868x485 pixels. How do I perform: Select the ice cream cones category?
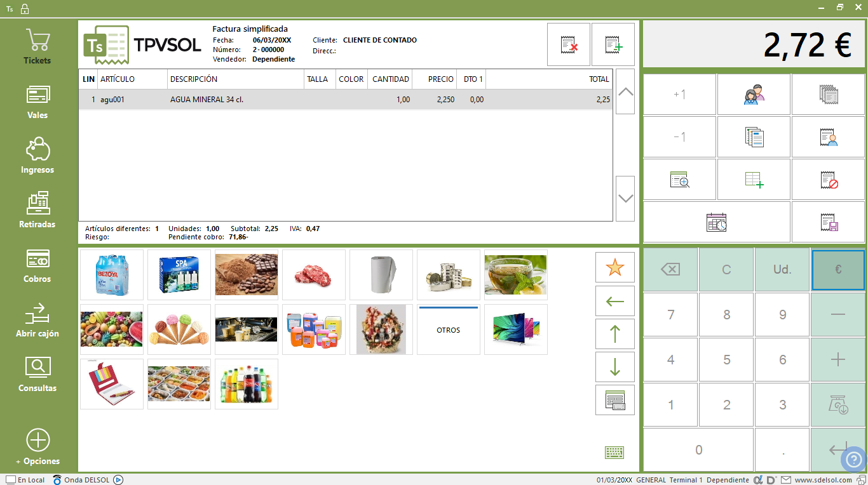[x=179, y=329]
